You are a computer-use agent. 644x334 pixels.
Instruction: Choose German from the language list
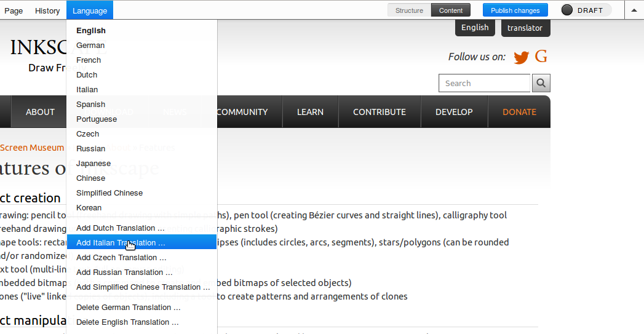[x=90, y=45]
